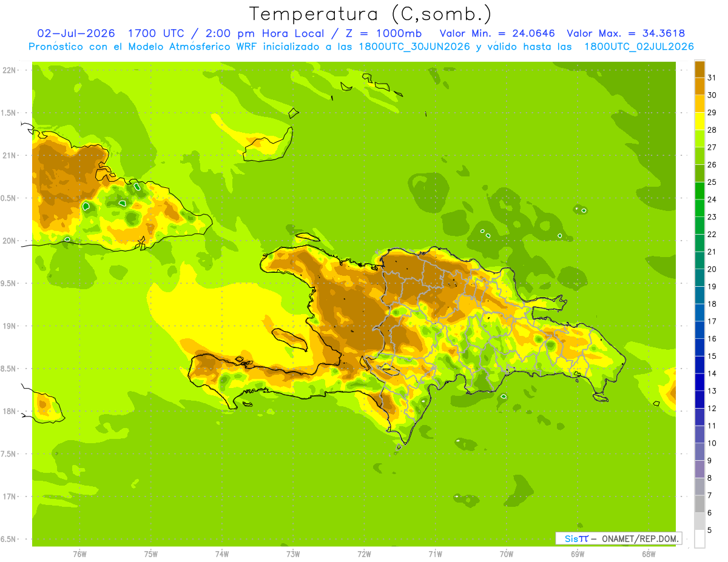Click the "SisPI – ONAMET/REP.DOM." credit label
Screen dimensions: 728x562
(618, 538)
